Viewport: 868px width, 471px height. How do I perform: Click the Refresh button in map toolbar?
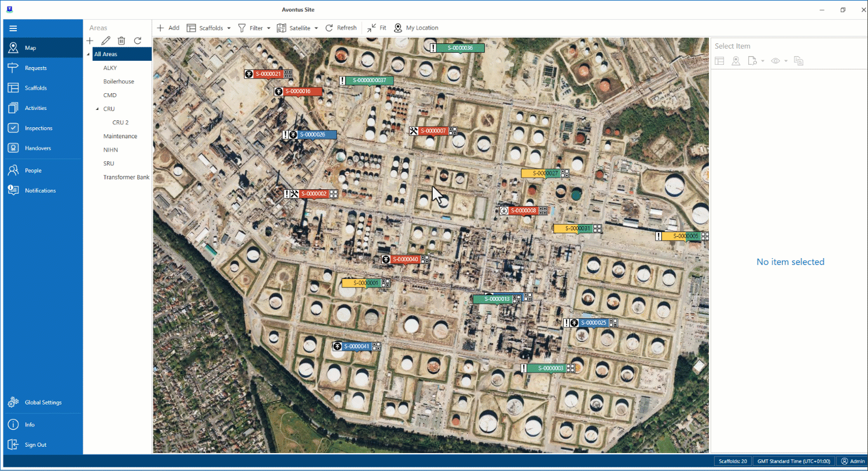point(341,28)
